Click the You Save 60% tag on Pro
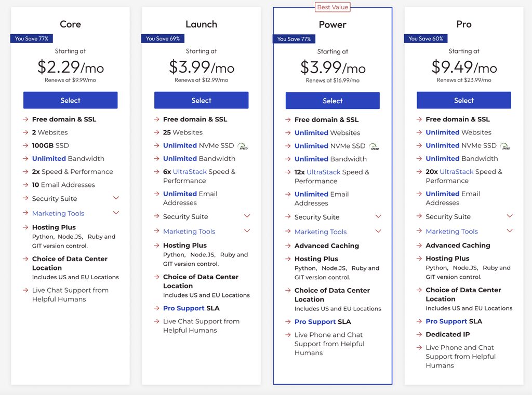 [425, 38]
